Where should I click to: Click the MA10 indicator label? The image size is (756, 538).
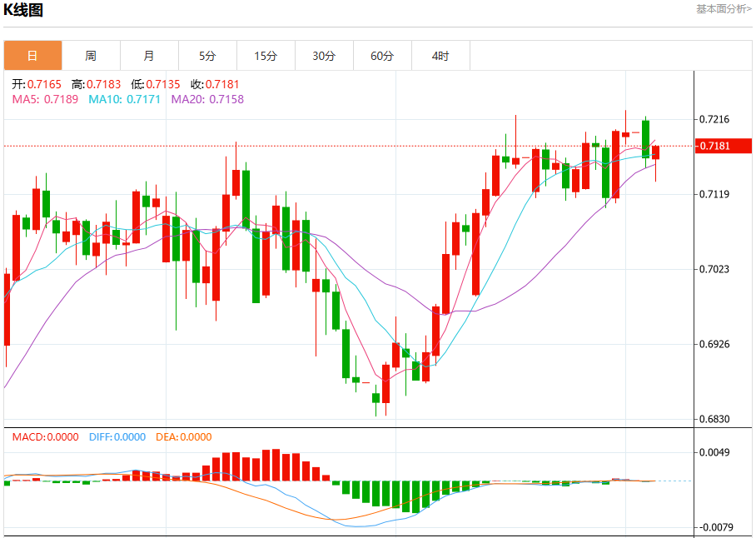(x=124, y=99)
